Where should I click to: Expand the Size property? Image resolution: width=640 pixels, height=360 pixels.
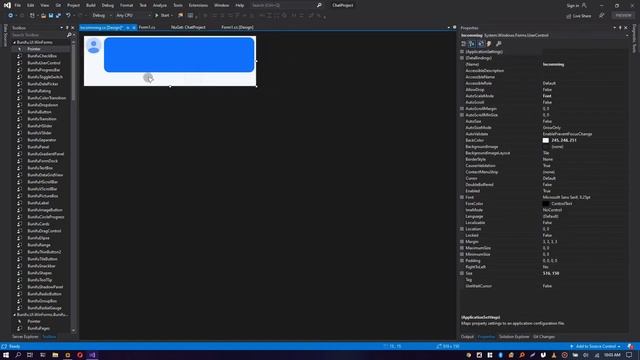(x=462, y=273)
